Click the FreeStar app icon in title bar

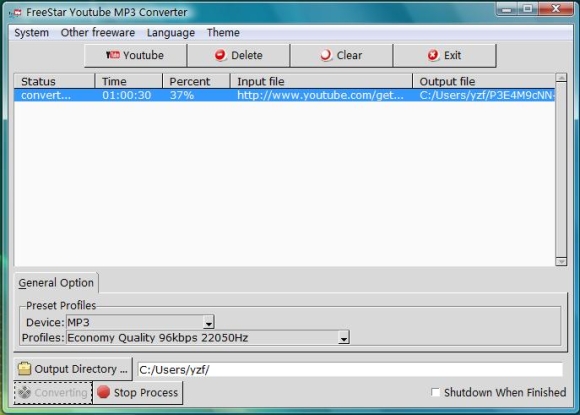[16, 13]
